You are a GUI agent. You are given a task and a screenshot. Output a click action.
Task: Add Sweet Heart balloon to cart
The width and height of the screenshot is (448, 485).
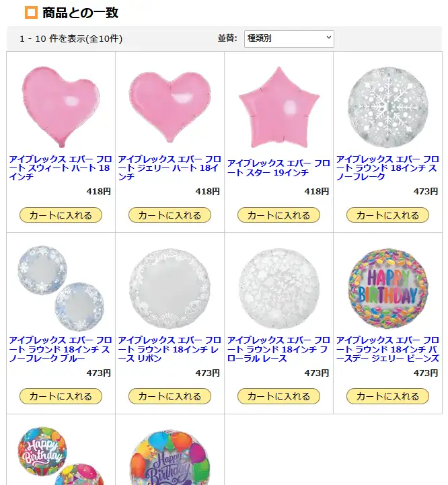coord(61,215)
